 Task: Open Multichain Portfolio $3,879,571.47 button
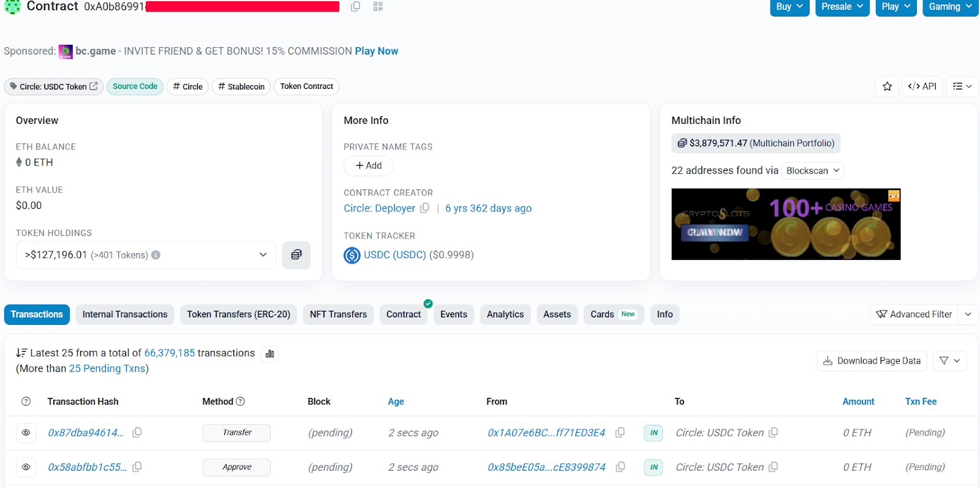[x=756, y=143]
